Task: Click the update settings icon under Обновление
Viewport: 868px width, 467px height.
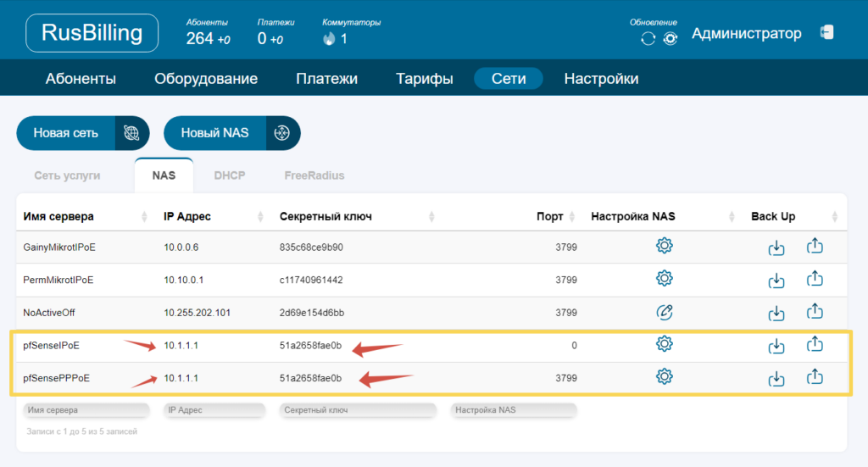Action: [x=670, y=38]
